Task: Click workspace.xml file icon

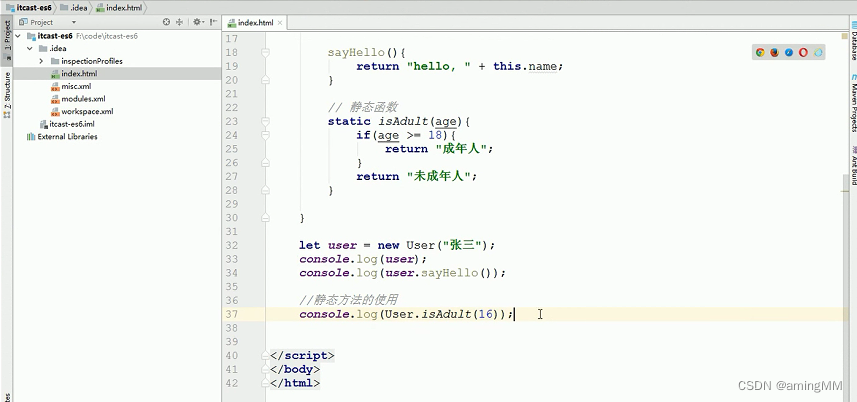Action: tap(55, 111)
